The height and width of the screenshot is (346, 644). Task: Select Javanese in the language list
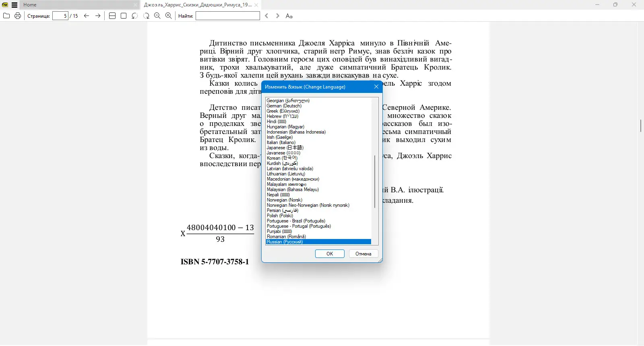(318, 153)
